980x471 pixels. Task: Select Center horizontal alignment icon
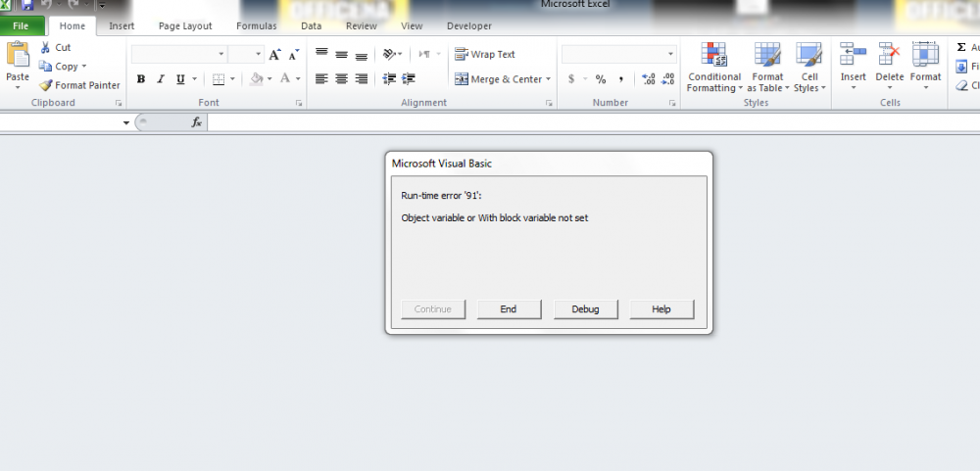coord(342,79)
